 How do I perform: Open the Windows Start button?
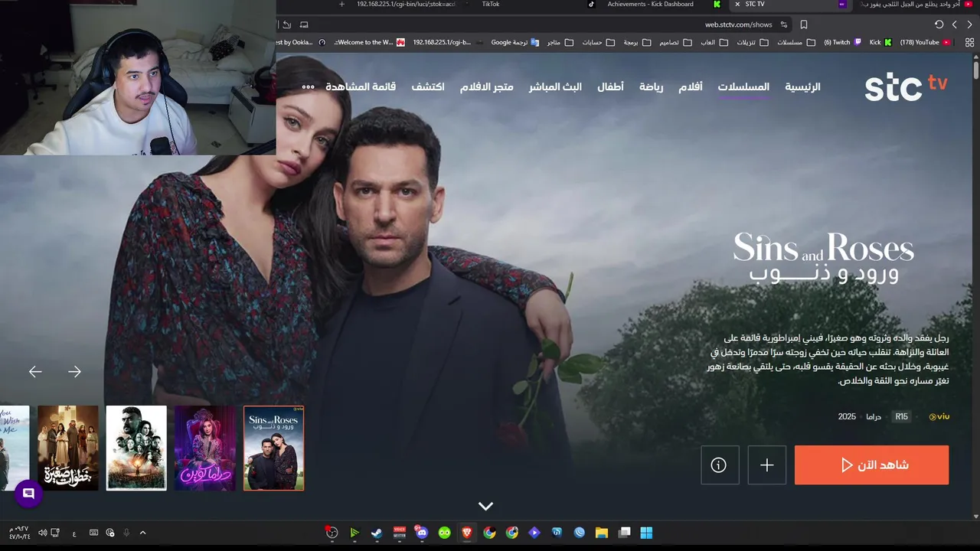(x=646, y=533)
